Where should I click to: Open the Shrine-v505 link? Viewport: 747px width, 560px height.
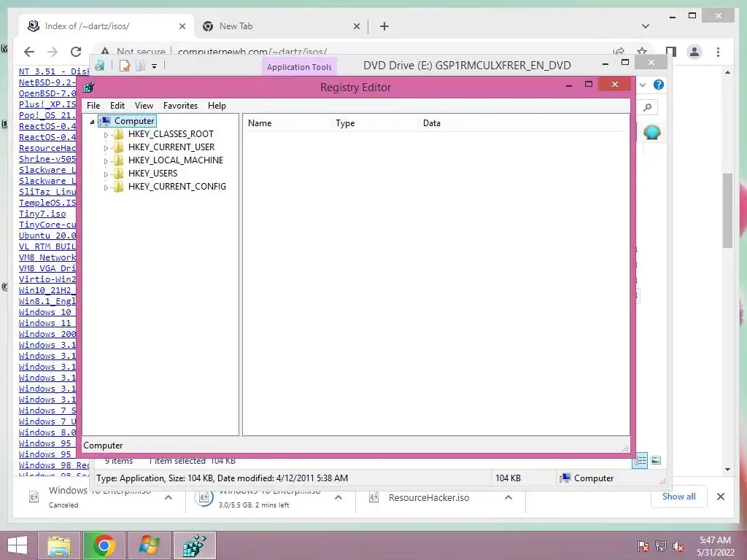point(47,159)
